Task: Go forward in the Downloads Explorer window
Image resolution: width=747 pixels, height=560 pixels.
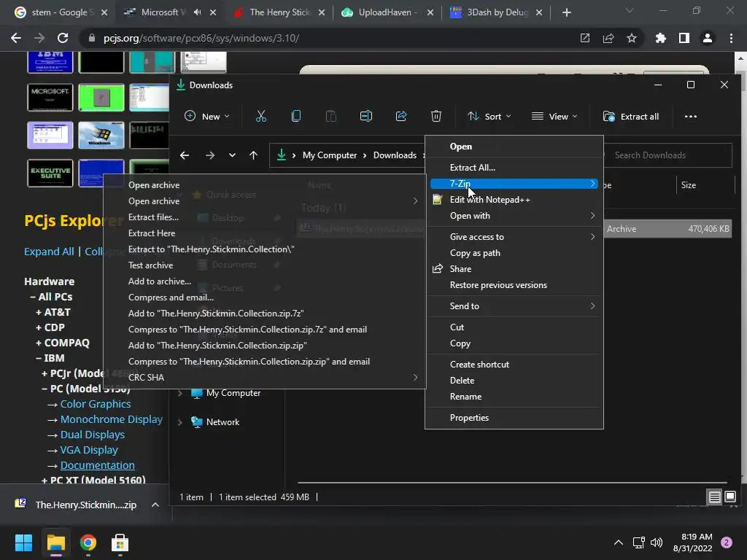Action: (209, 155)
